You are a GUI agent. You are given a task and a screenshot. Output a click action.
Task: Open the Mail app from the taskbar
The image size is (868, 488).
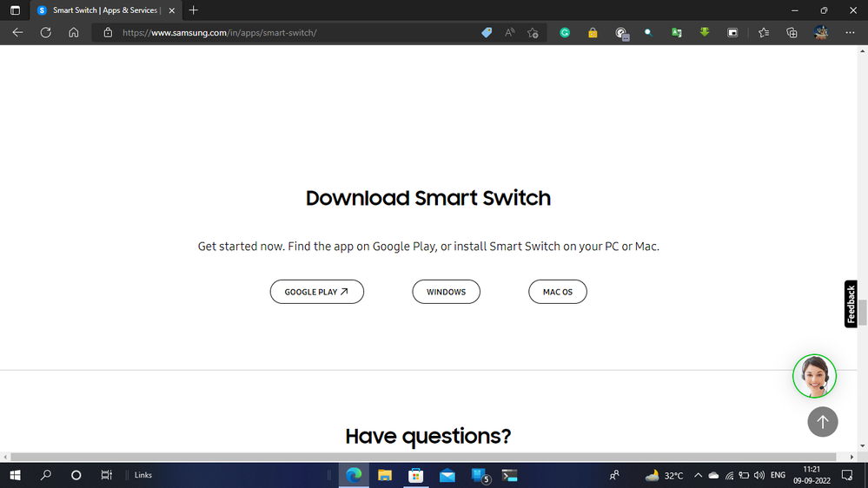coord(447,475)
